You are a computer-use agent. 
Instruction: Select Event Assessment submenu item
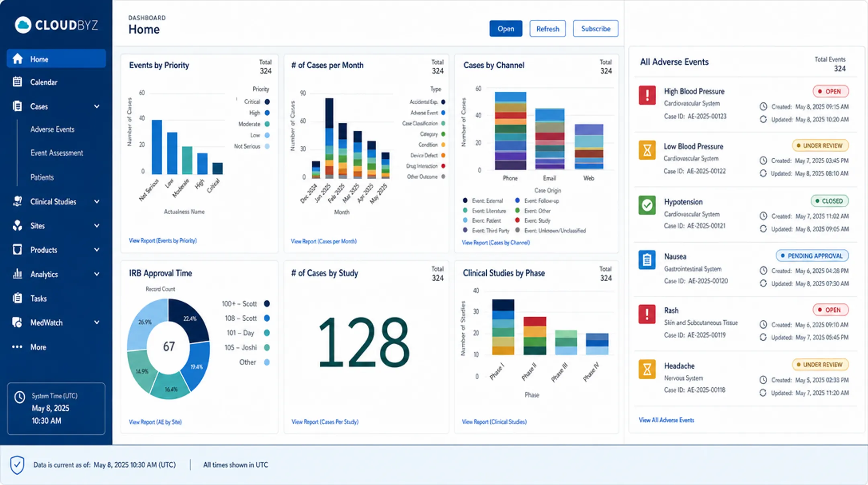(x=57, y=153)
